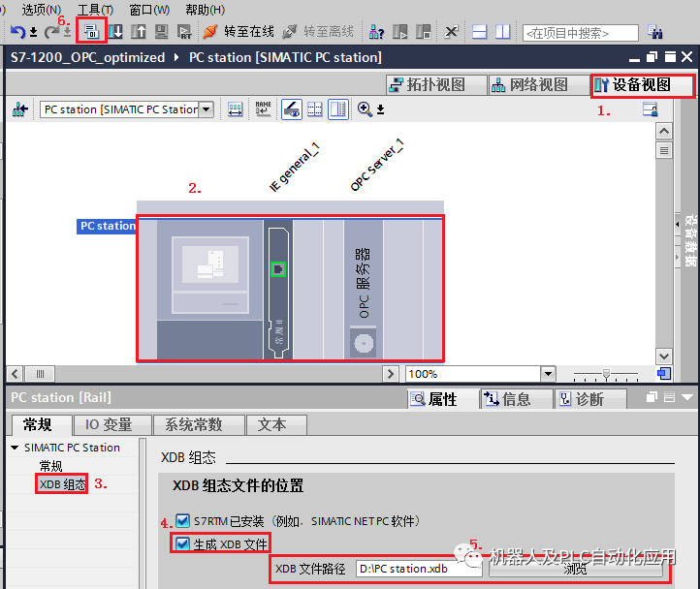The image size is (700, 589).
Task: Click 转至离线 (Go offline) button
Action: tap(318, 32)
